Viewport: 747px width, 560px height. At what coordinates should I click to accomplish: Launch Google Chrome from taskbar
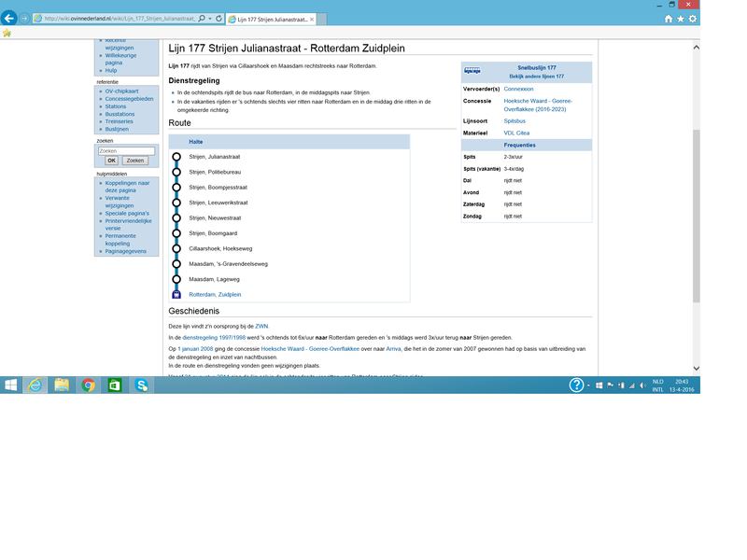(88, 385)
